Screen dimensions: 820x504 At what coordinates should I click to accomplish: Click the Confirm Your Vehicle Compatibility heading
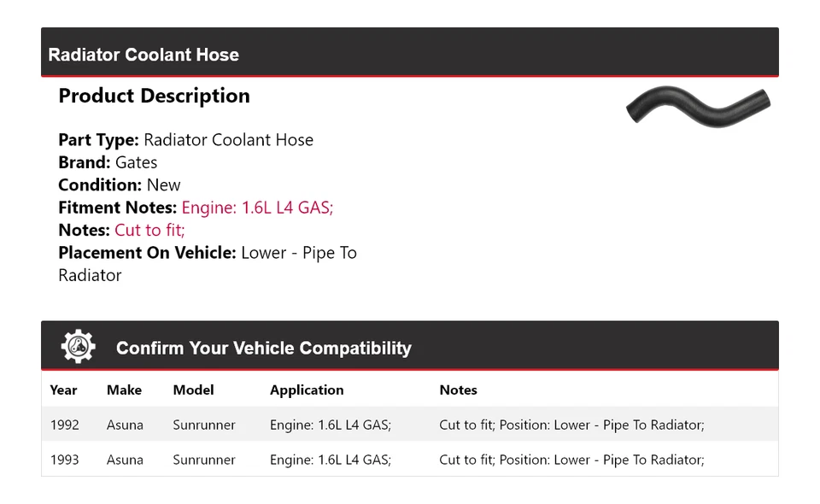[x=263, y=349]
